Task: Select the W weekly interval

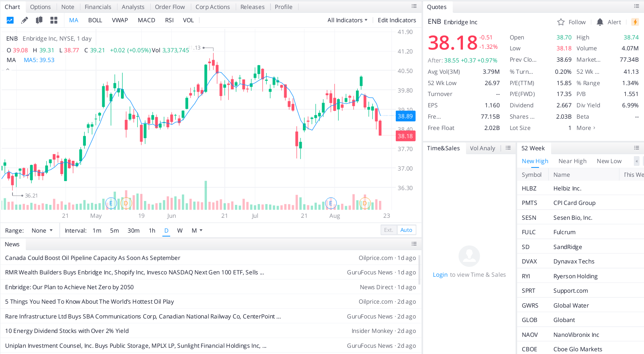Action: [x=180, y=231]
